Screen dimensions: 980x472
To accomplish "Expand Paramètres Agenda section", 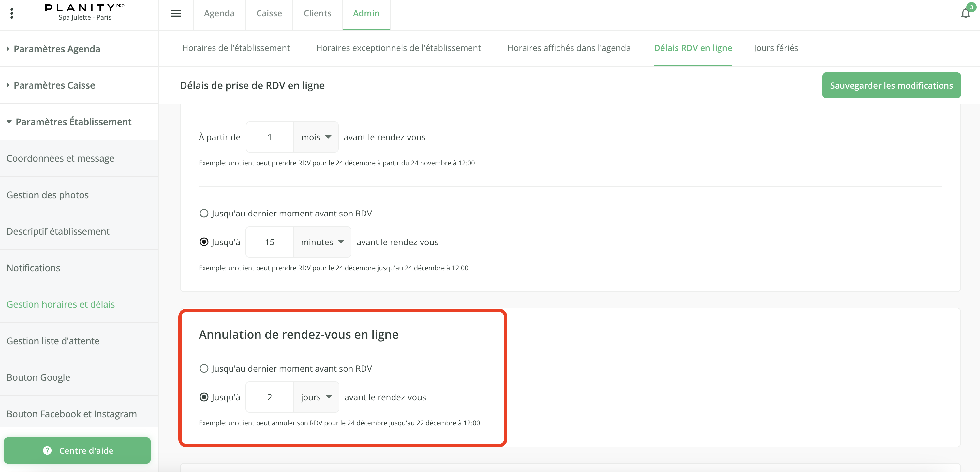I will tap(57, 49).
